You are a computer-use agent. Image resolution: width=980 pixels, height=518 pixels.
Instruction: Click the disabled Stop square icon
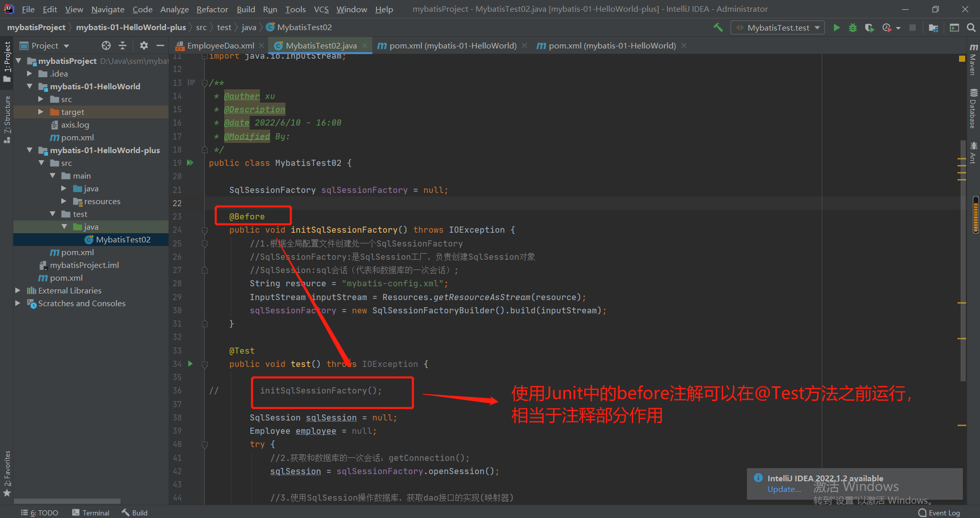[913, 28]
